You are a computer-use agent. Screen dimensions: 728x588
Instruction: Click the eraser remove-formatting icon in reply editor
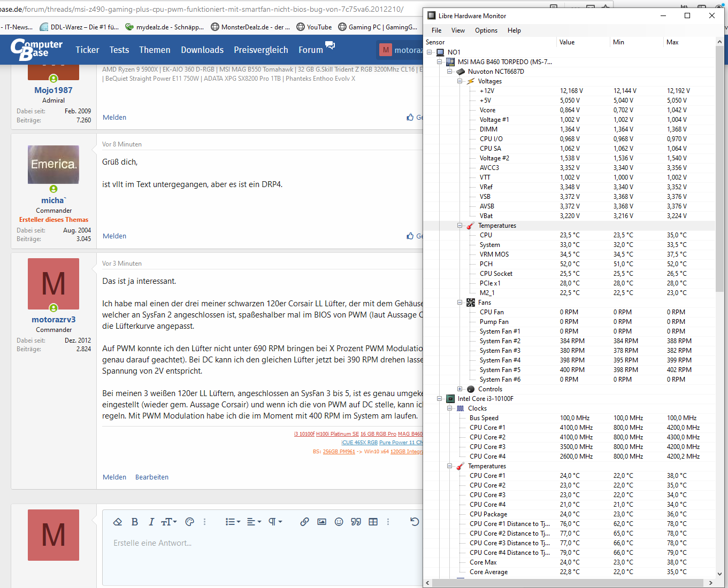(118, 522)
